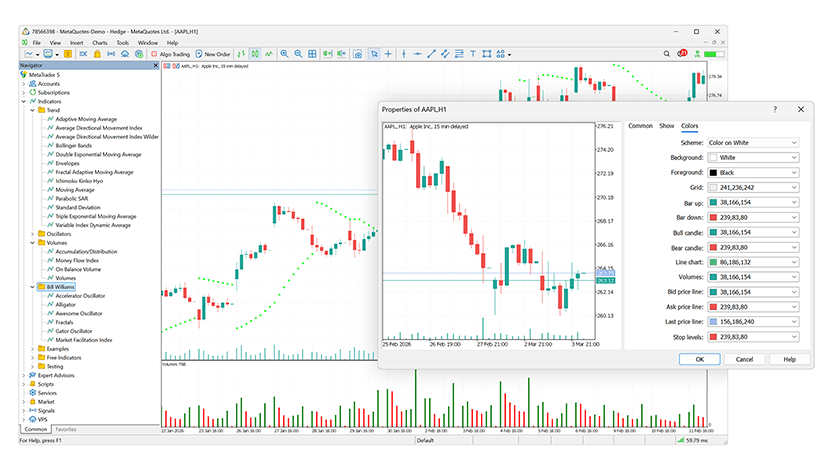Expand the Examples folder

[32, 349]
